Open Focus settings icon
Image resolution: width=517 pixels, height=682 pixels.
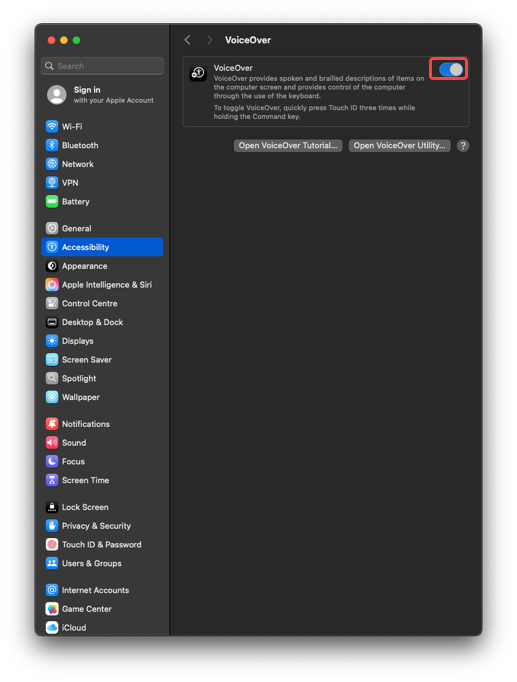pyautogui.click(x=52, y=461)
